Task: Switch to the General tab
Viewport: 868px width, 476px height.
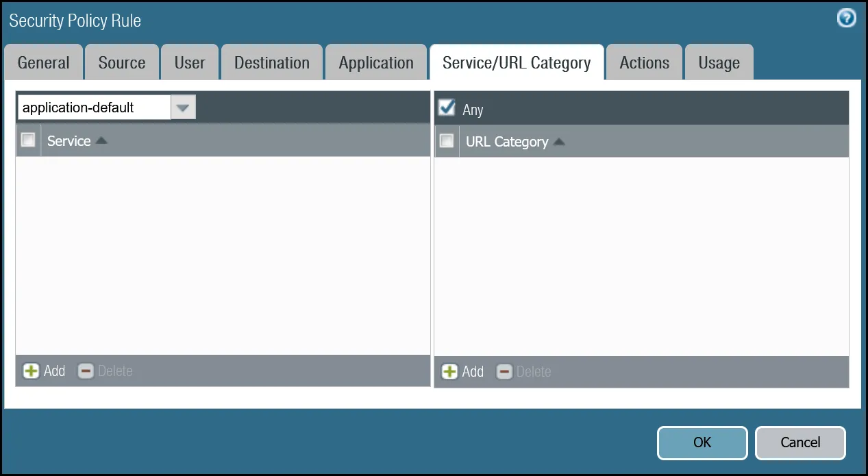Action: coord(43,62)
